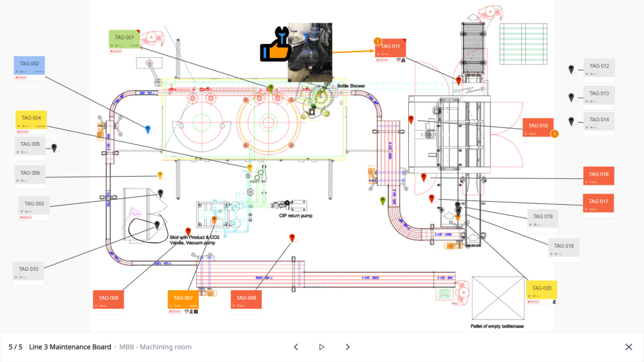Click the 'CIP return pump' label
This screenshot has height=362, width=644.
click(296, 216)
